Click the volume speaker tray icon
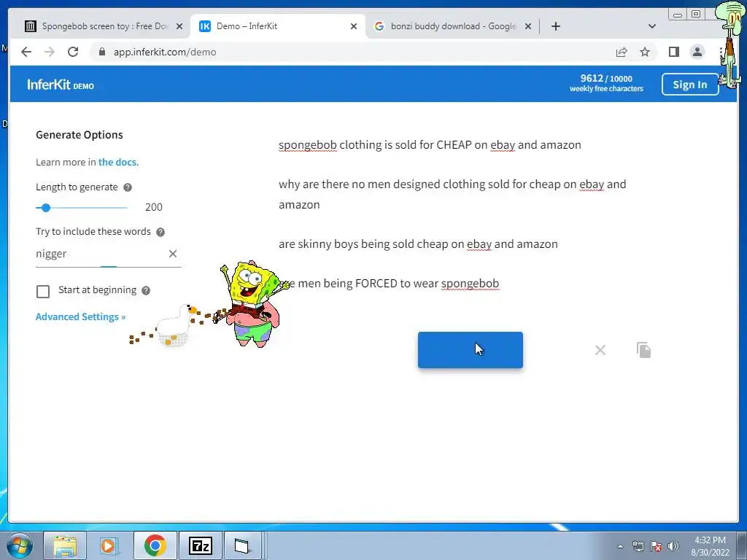 [673, 546]
